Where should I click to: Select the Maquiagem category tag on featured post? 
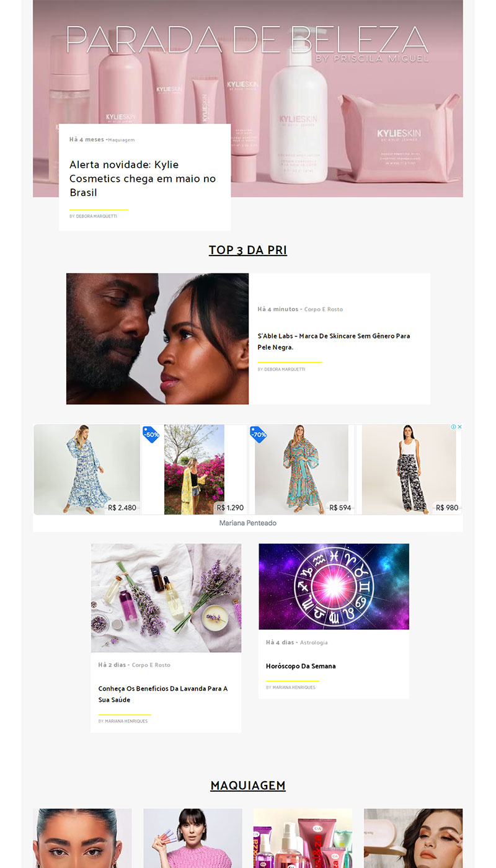122,140
